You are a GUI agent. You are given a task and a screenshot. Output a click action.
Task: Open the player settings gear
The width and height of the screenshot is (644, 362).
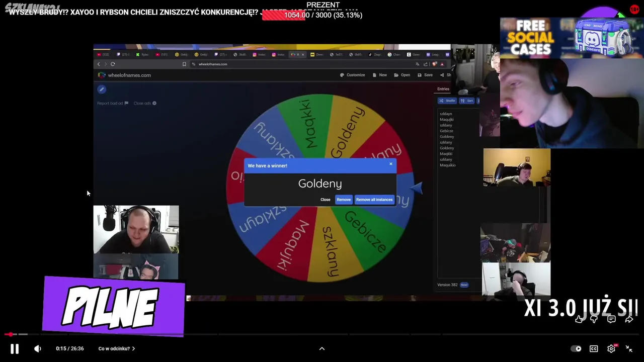coord(611,348)
